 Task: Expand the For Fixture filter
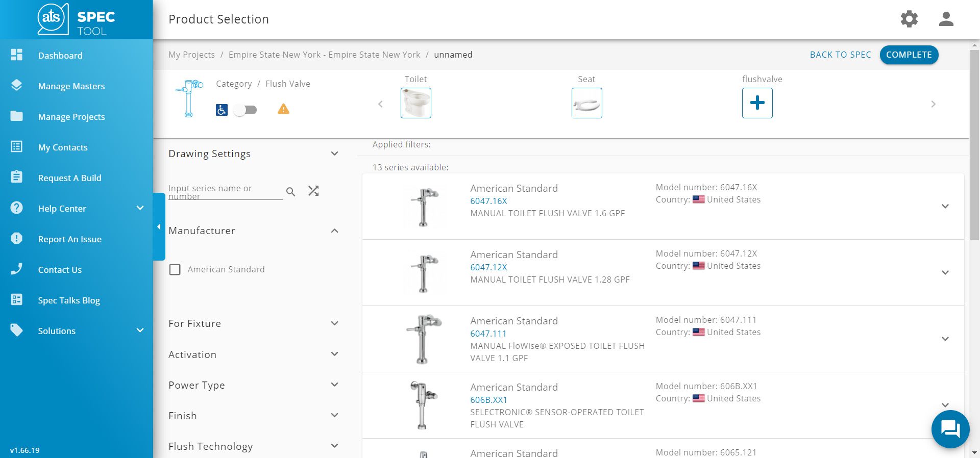[334, 323]
